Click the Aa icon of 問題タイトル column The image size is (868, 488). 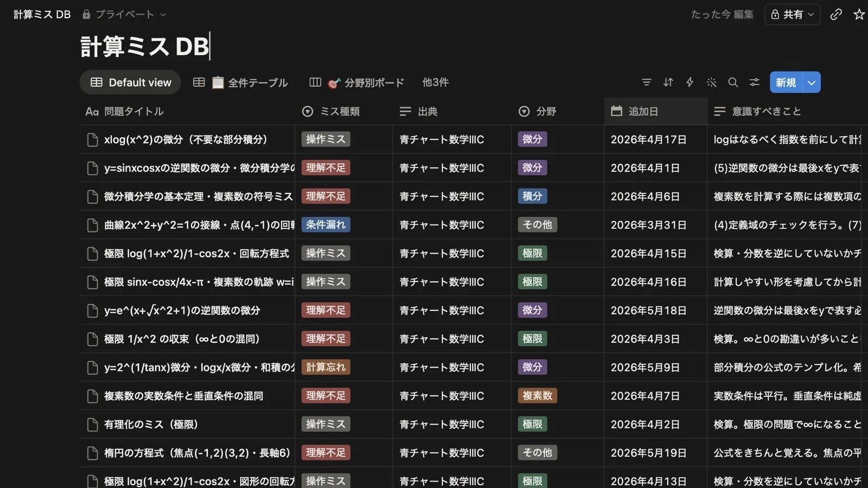[x=92, y=111]
